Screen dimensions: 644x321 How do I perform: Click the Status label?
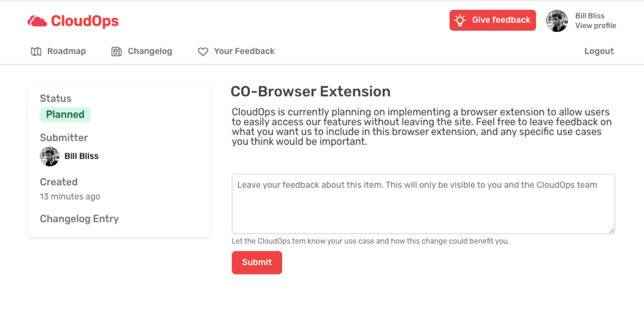point(55,98)
